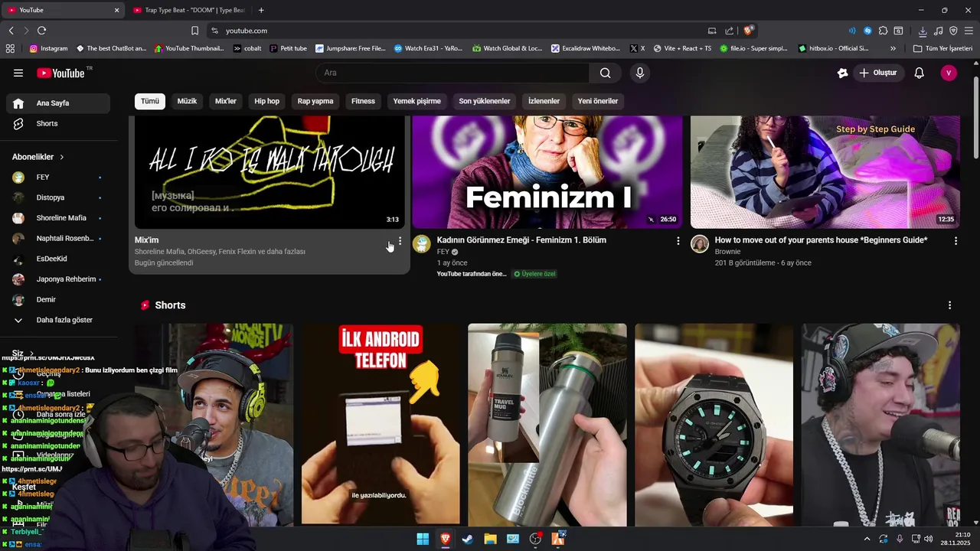Click in the Ara search field
Image resolution: width=980 pixels, height=551 pixels.
pos(452,73)
